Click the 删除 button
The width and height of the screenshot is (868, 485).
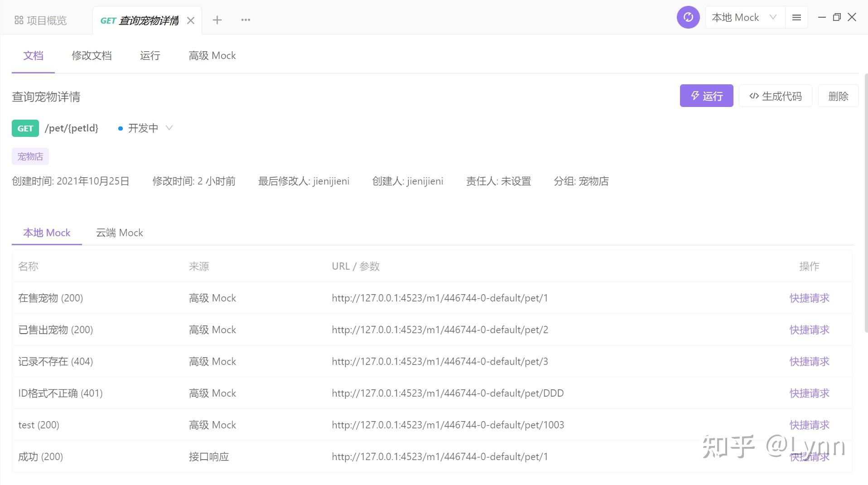click(838, 96)
